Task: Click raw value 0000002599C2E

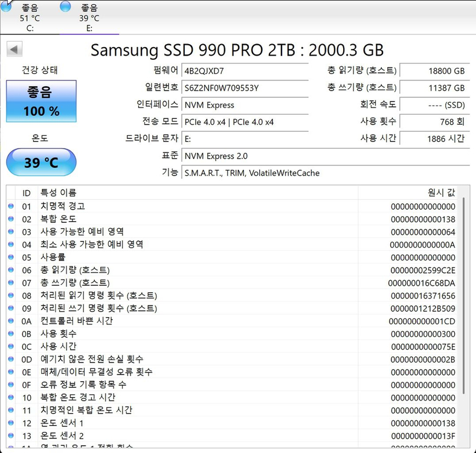Action: pos(423,270)
